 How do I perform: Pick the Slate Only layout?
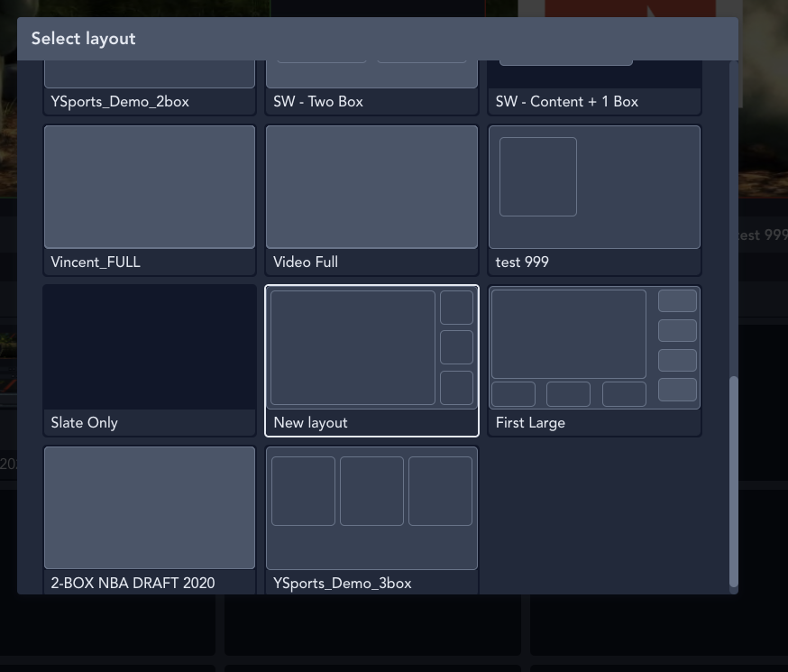point(150,361)
